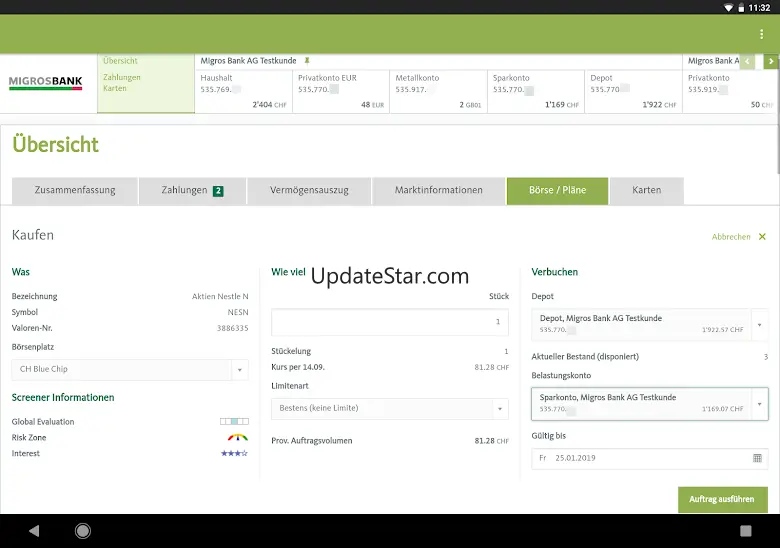The width and height of the screenshot is (780, 548).
Task: Click Zahlungen in the sidebar menu
Action: pyautogui.click(x=122, y=78)
